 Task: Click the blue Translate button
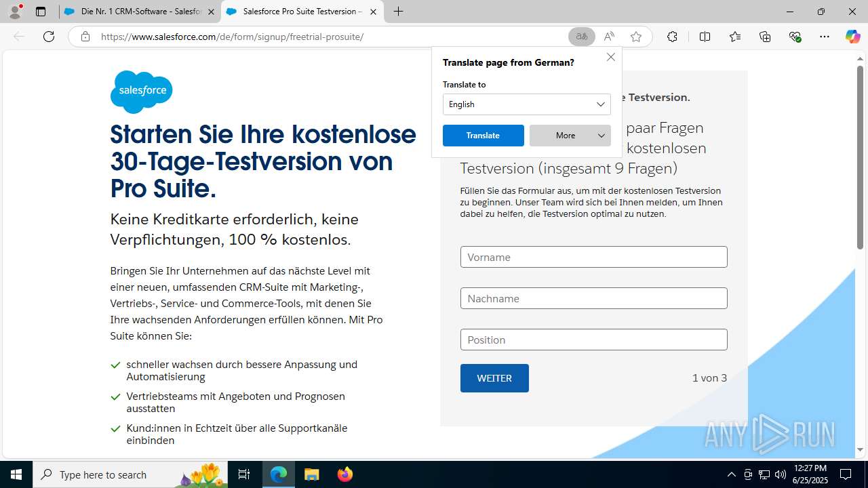(484, 136)
